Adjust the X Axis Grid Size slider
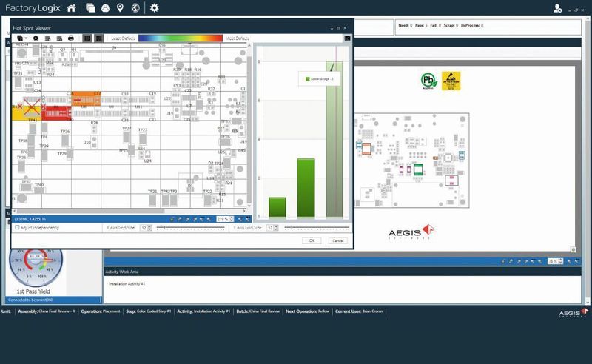Screen dimensions: 592x364 (x=191, y=228)
